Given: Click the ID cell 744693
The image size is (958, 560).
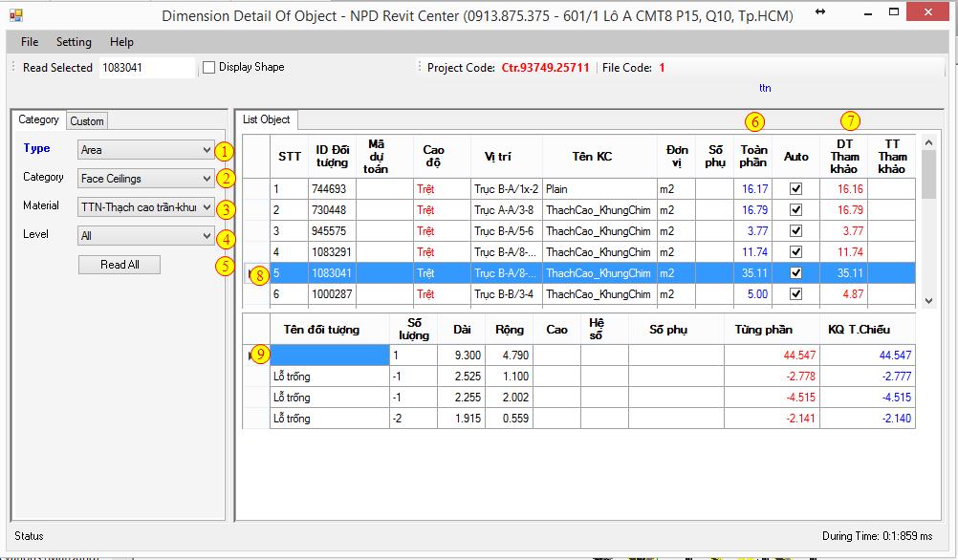Looking at the screenshot, I should 332,189.
